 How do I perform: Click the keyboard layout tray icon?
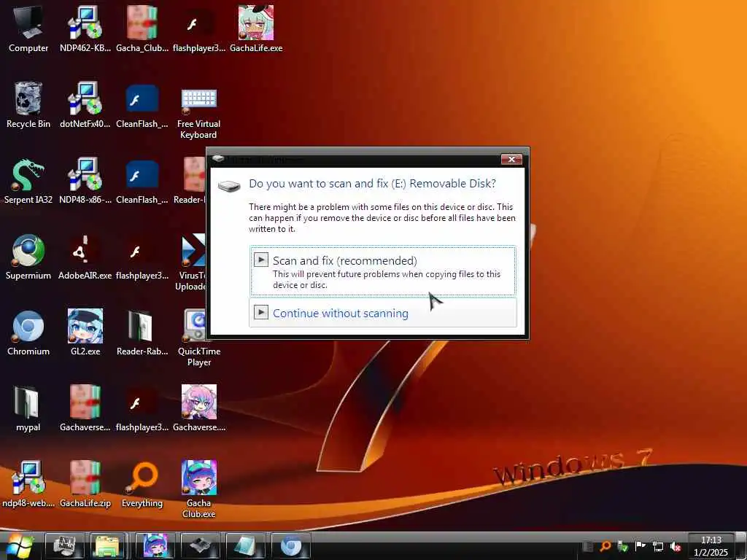[x=588, y=547]
